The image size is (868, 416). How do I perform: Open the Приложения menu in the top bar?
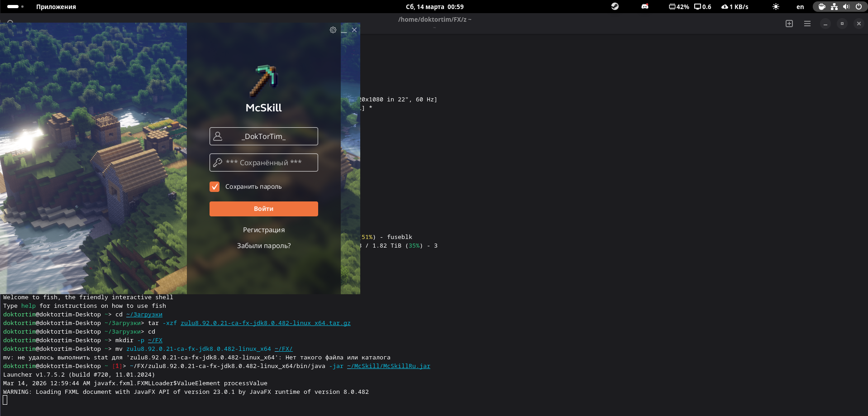[x=56, y=7]
